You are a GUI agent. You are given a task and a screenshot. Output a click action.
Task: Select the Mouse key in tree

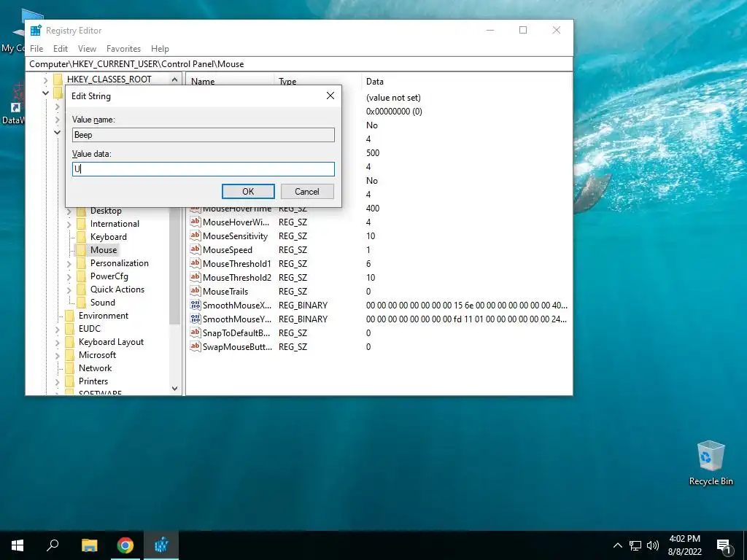(104, 250)
